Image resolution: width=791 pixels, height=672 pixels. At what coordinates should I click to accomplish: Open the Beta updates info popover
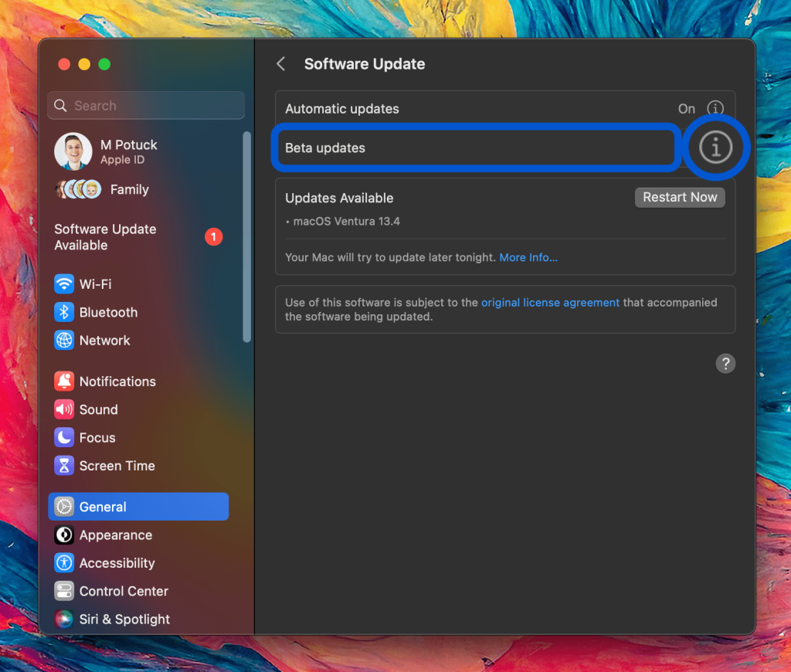tap(715, 147)
